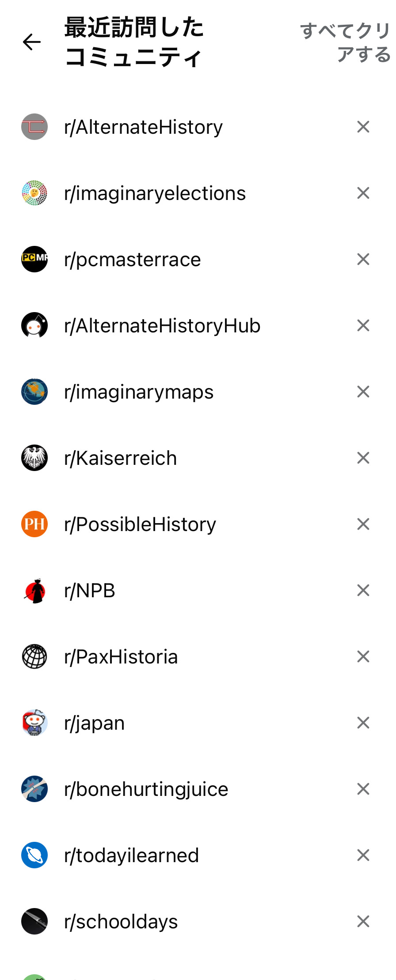
Task: Remove r/schooldays from recent list
Action: 363,922
